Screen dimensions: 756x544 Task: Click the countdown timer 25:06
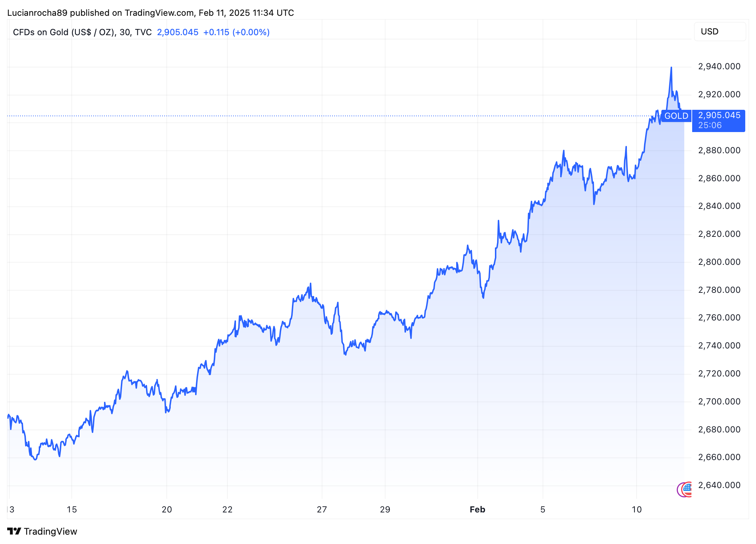710,126
